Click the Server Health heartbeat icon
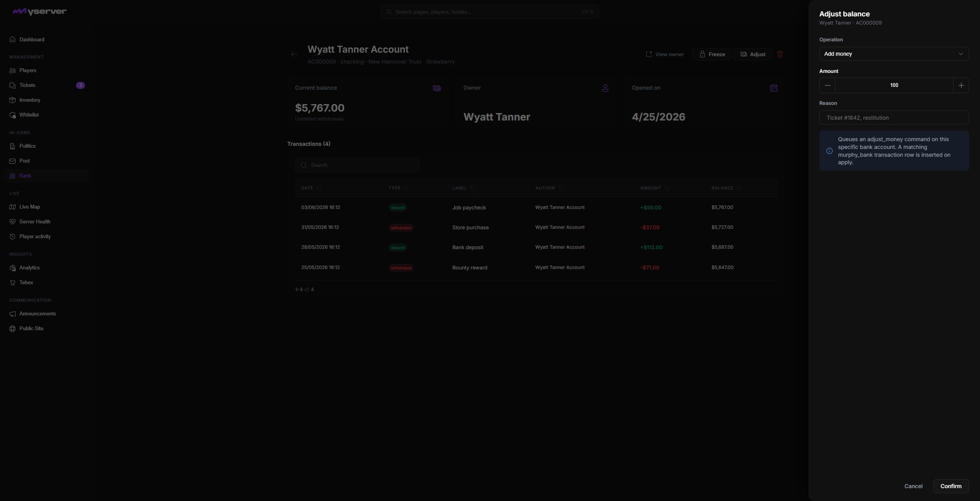Viewport: 980px width, 501px height. [12, 222]
